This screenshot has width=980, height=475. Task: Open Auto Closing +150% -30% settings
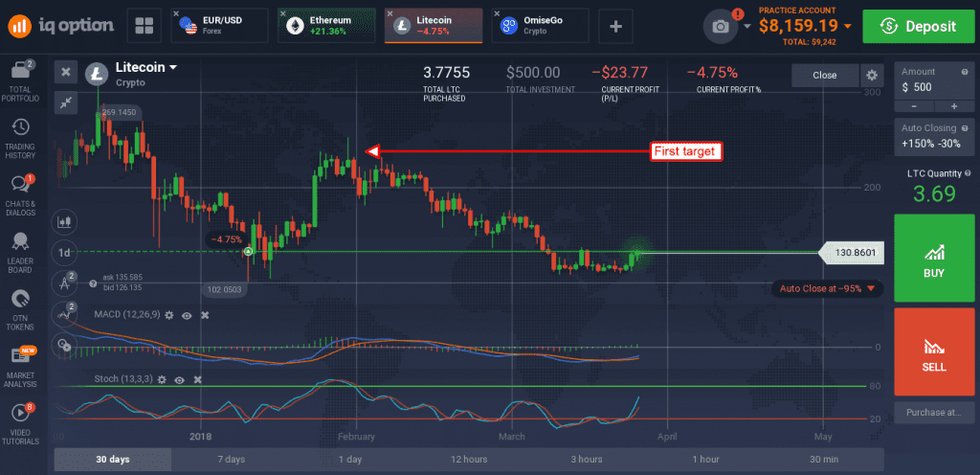point(934,136)
